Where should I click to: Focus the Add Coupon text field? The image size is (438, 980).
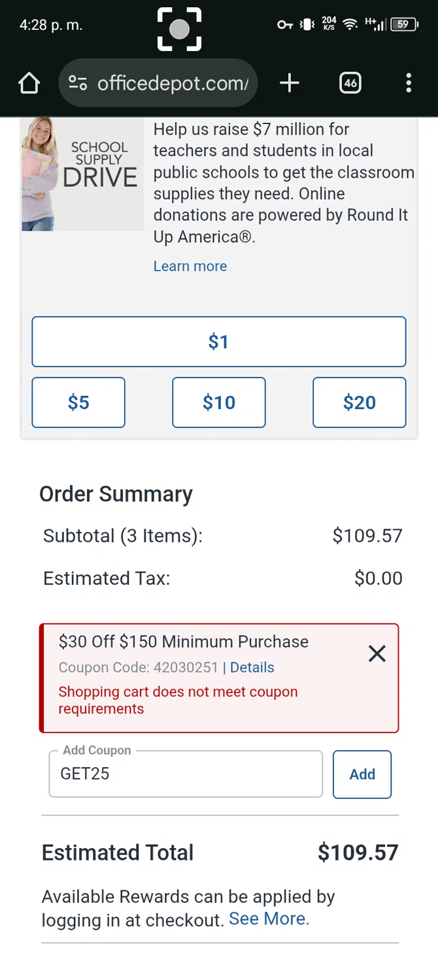click(x=186, y=774)
